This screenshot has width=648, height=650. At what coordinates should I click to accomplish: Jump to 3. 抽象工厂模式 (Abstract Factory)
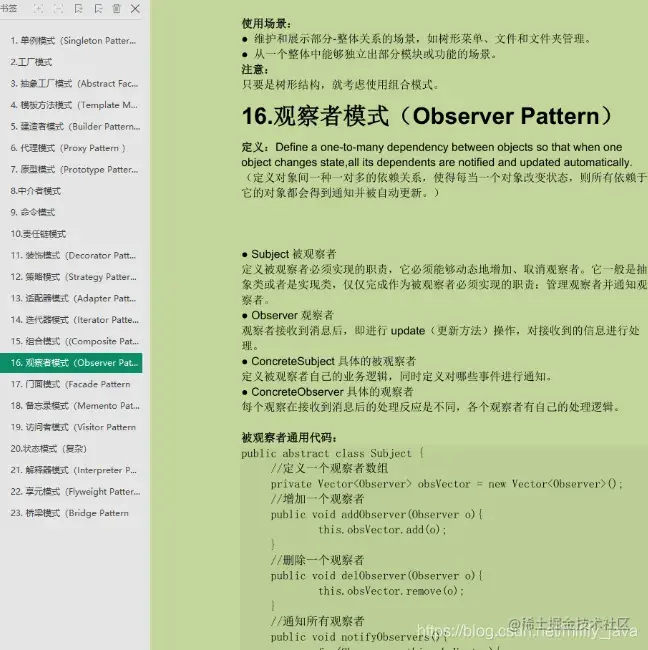73,84
